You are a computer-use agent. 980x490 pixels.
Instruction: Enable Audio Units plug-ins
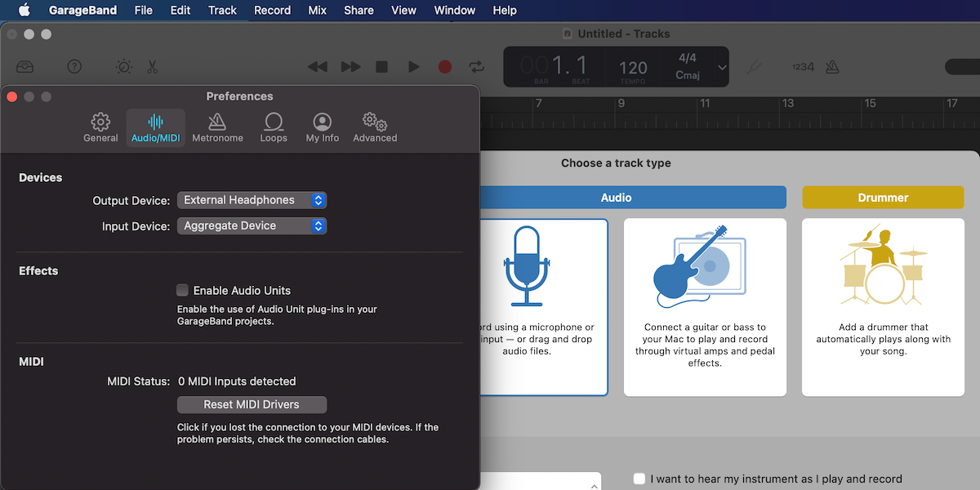click(x=182, y=290)
